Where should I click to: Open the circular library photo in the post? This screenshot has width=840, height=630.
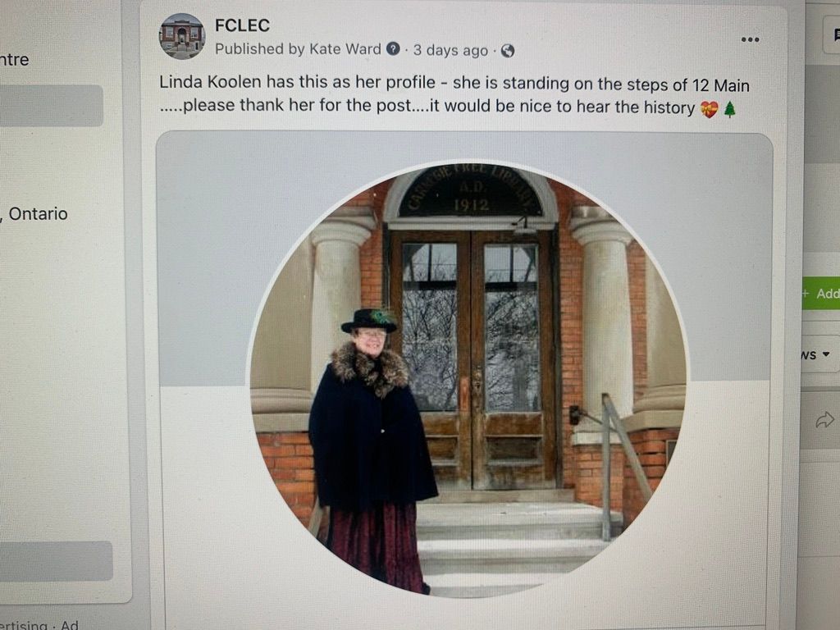pyautogui.click(x=468, y=379)
